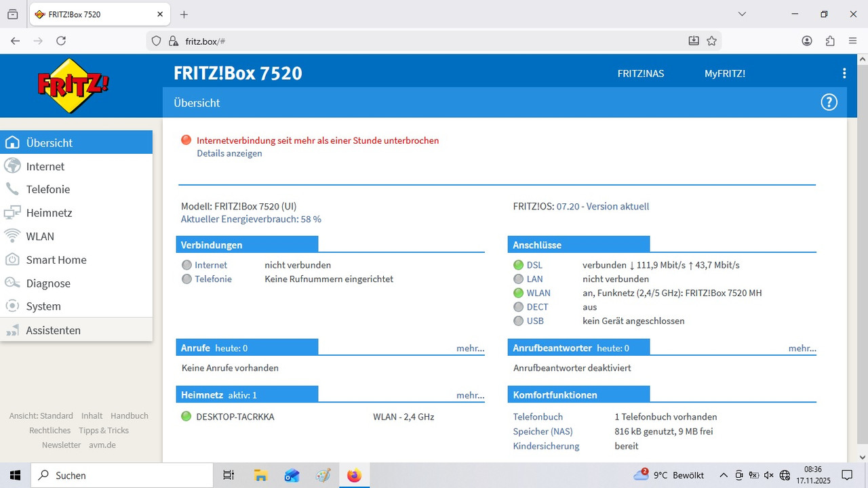Open the System menu item
This screenshot has width=868, height=488.
click(76, 306)
